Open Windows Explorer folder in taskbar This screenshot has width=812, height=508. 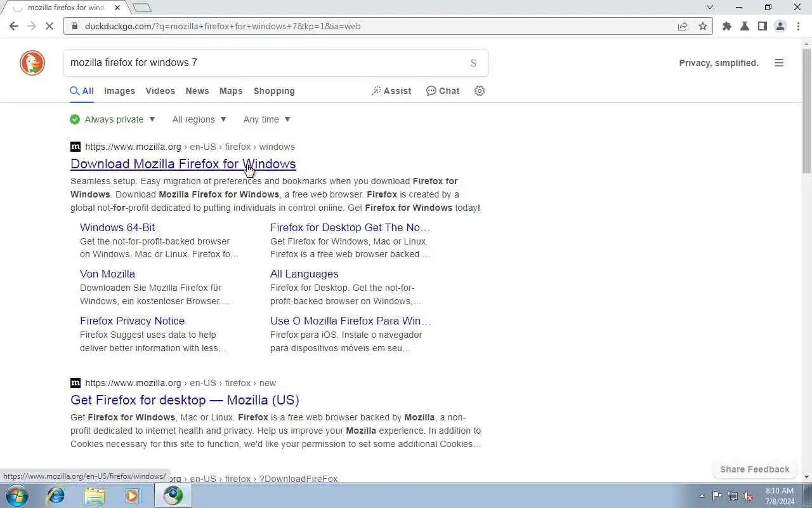(95, 495)
